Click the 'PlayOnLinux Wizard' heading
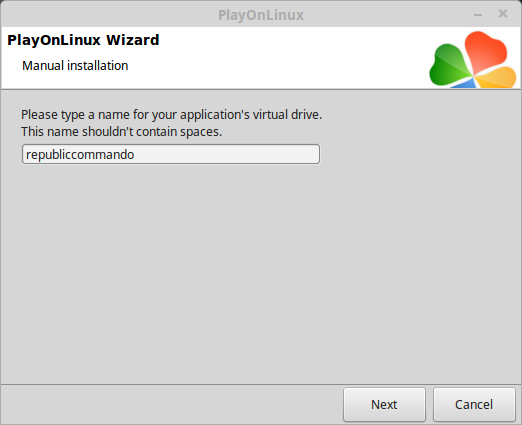This screenshot has width=522, height=425. pos(83,40)
